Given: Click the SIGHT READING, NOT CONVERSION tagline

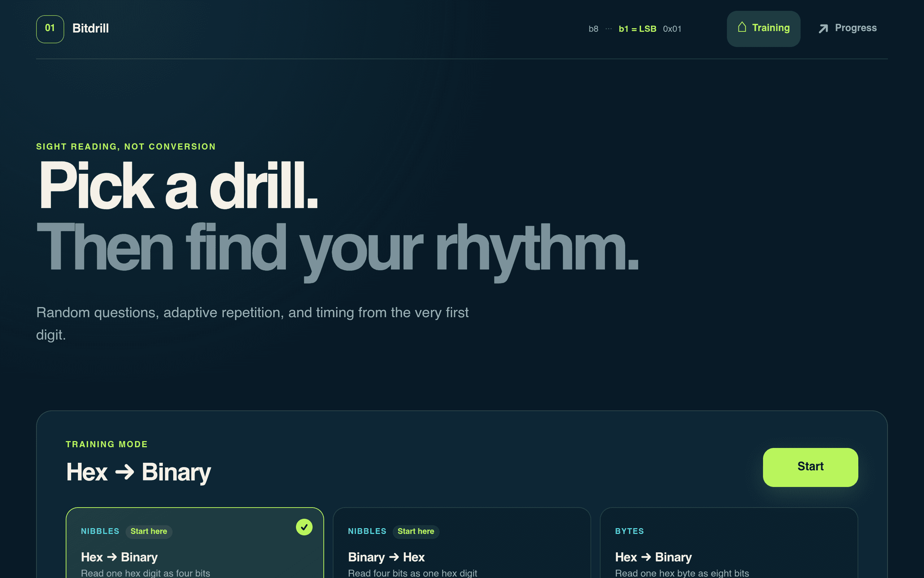Looking at the screenshot, I should click(126, 147).
